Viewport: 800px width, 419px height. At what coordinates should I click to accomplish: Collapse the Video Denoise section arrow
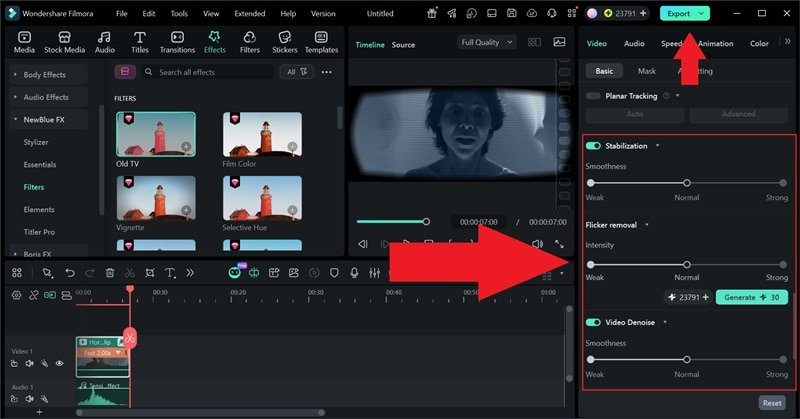coord(665,323)
